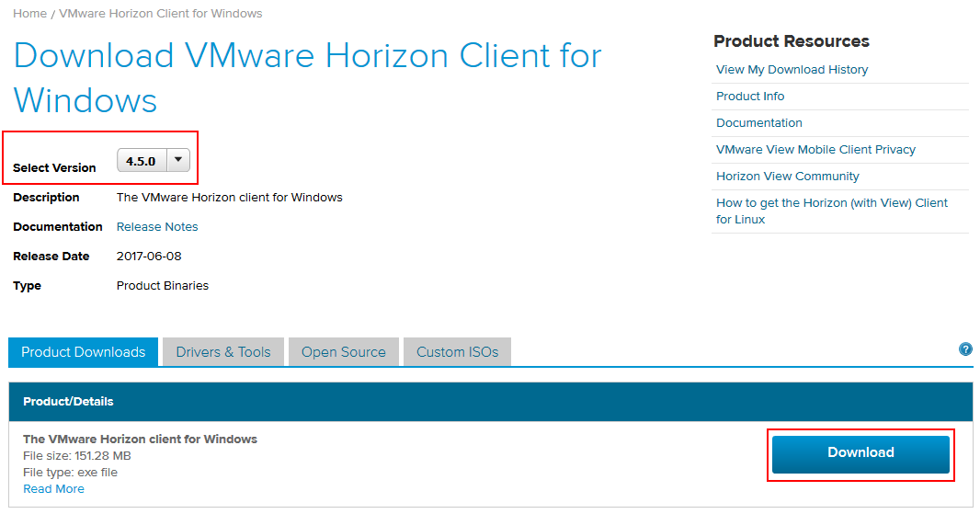Click the VMware Horizon Client breadcrumb item
This screenshot has width=980, height=514.
[x=161, y=14]
